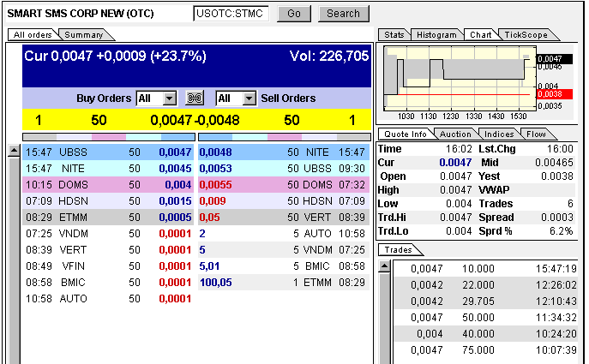The height and width of the screenshot is (364, 589).
Task: Open the Stats tab
Action: point(394,35)
